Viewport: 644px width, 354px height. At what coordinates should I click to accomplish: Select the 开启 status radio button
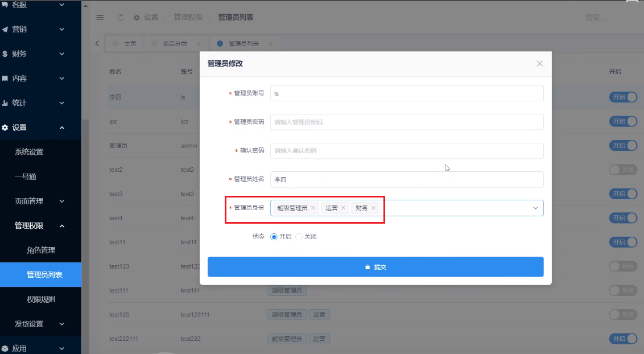click(x=274, y=237)
